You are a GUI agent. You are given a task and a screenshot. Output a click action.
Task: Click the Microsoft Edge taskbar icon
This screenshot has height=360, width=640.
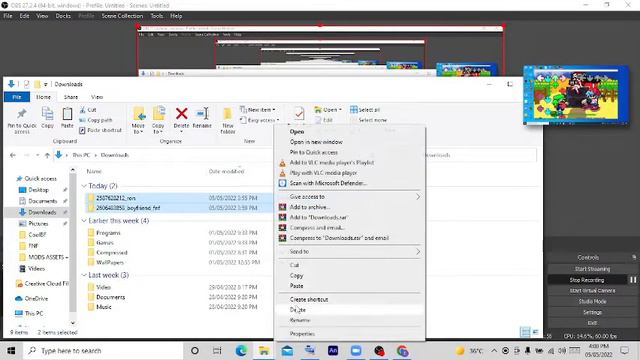(x=241, y=351)
